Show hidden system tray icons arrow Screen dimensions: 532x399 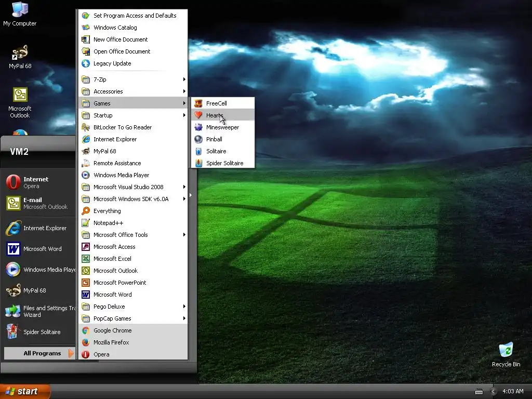point(493,392)
